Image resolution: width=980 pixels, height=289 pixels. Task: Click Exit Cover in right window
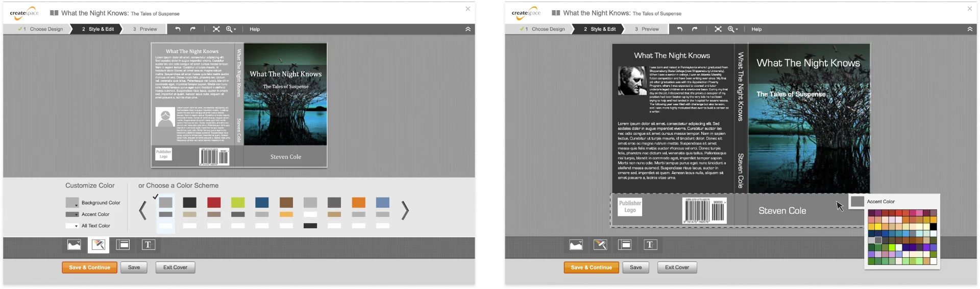(677, 268)
